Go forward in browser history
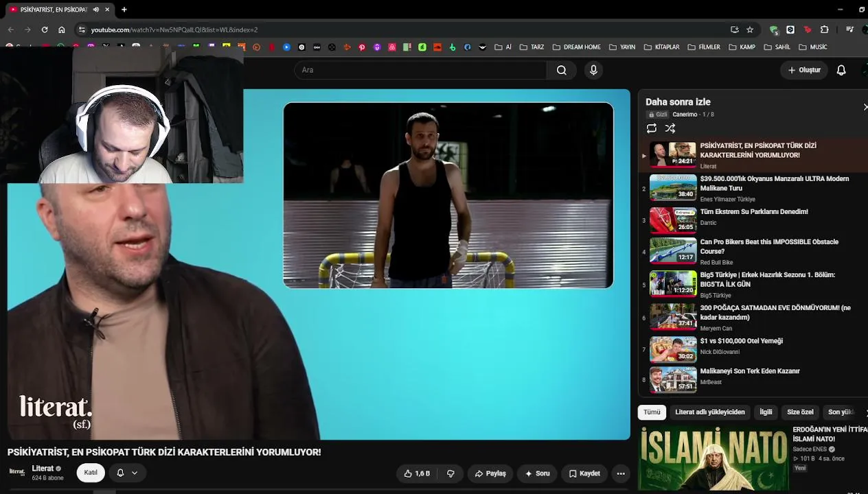 point(27,30)
